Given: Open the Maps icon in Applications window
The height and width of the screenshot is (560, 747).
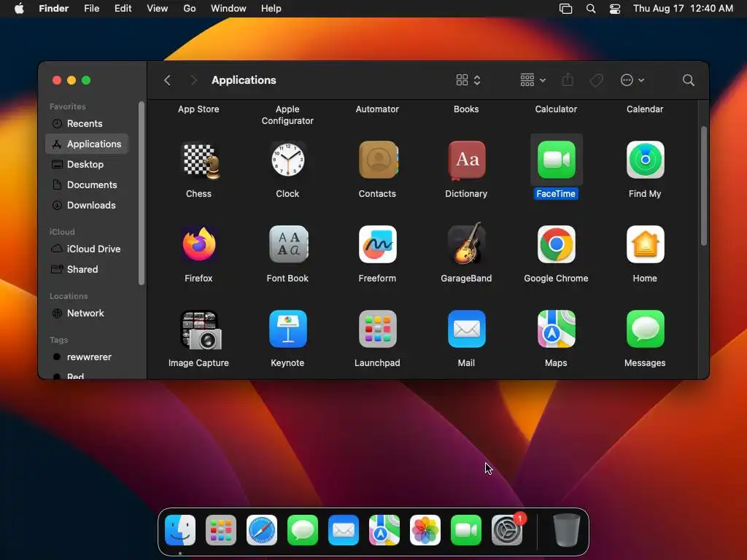Looking at the screenshot, I should (x=556, y=329).
